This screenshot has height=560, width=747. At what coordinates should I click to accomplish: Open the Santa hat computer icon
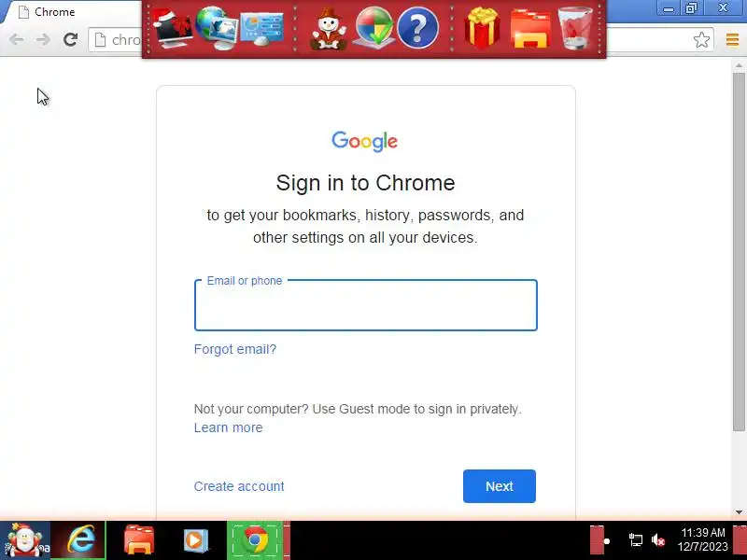point(173,29)
